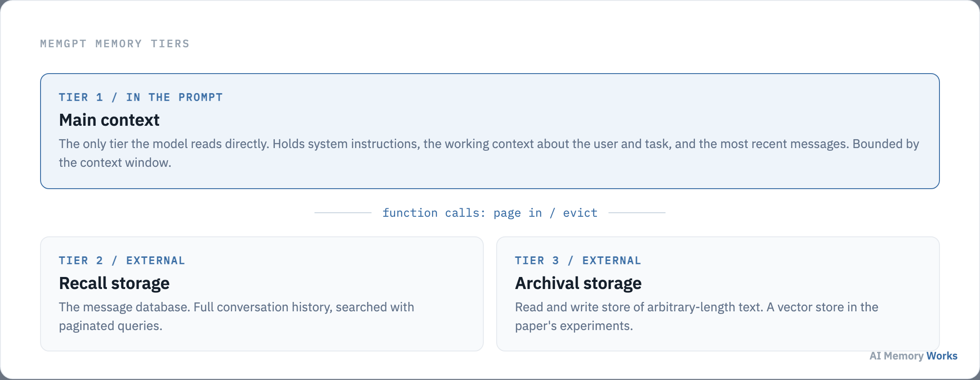Click the 'TIER 3 / EXTERNAL' label
The height and width of the screenshot is (380, 980).
coord(578,260)
